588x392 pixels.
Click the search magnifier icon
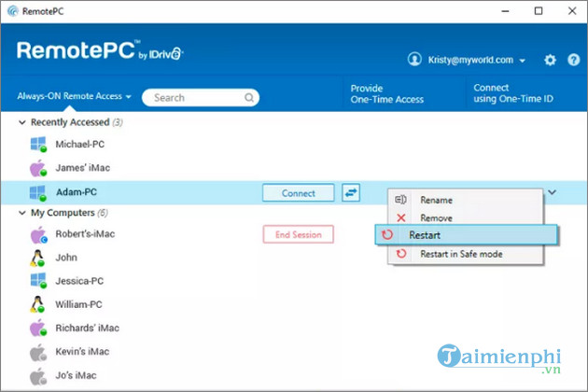(x=249, y=98)
